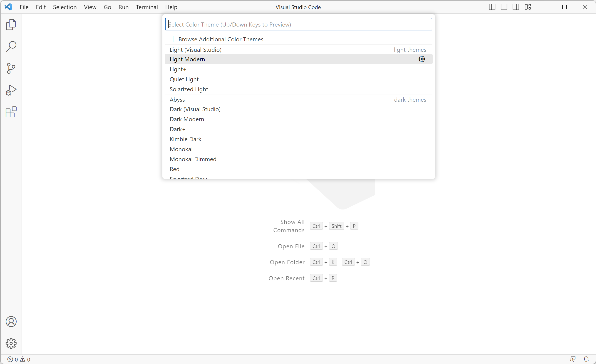Toggle the Secondary Side Bar layout

pos(516,7)
